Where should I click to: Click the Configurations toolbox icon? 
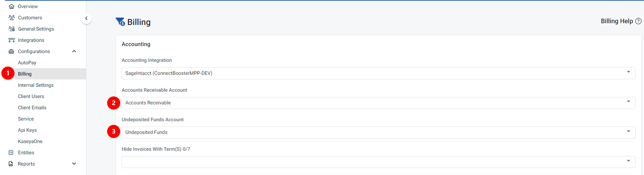coord(11,51)
